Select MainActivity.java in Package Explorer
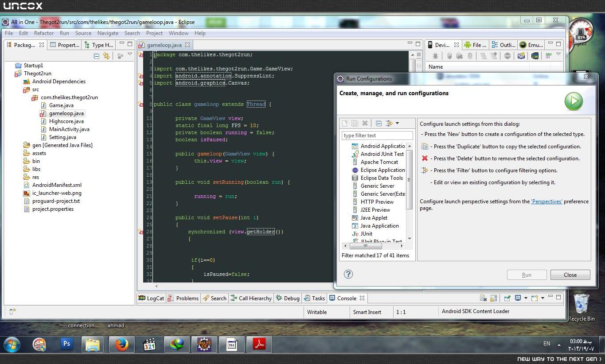 coord(65,129)
